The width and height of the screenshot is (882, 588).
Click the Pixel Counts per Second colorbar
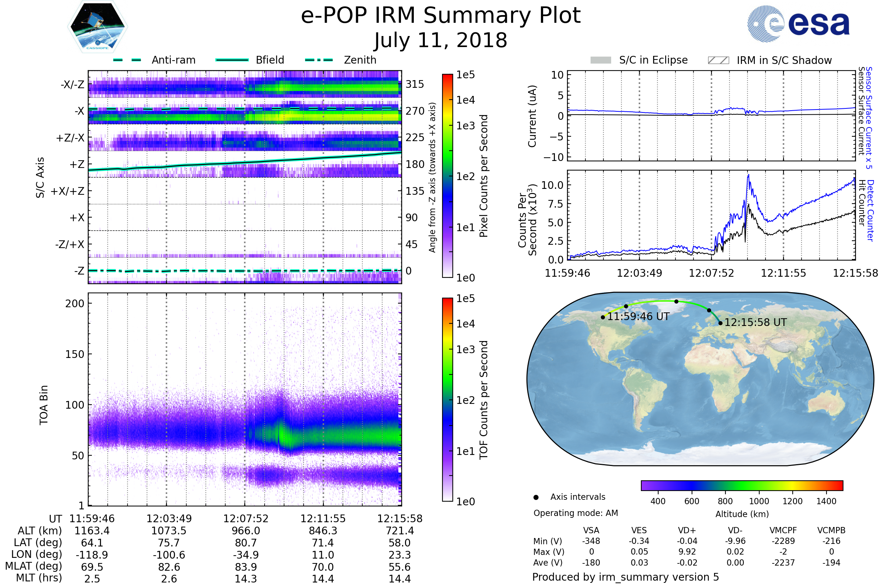tap(447, 176)
